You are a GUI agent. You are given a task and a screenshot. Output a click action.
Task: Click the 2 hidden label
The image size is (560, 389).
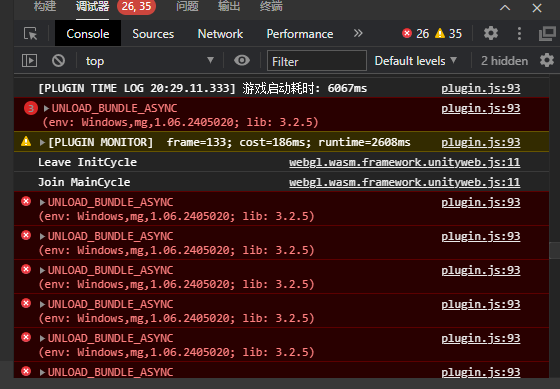(x=504, y=61)
